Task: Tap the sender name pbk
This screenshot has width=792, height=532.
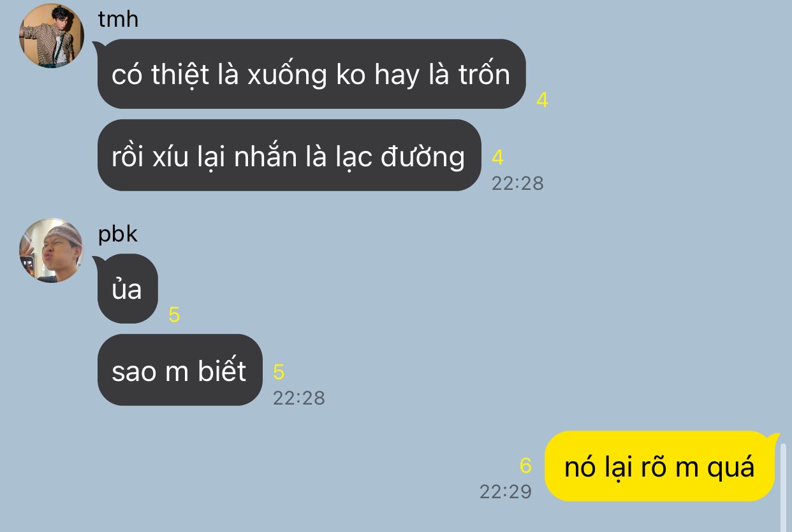Action: pos(118,234)
